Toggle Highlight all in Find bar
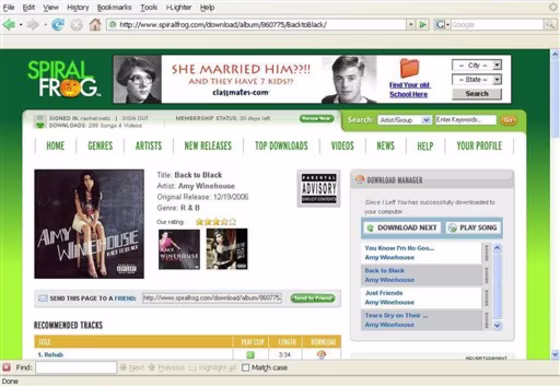The image size is (560, 386). pyautogui.click(x=212, y=367)
